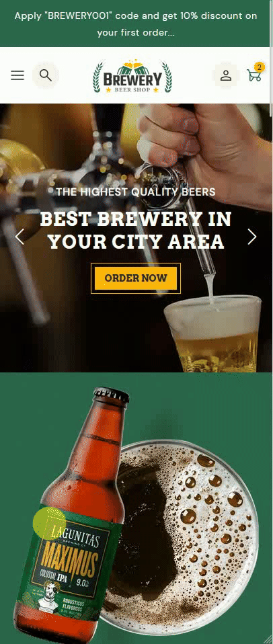Select the foamy beer glass top-view image
This screenshot has height=644, width=273.
180,538
